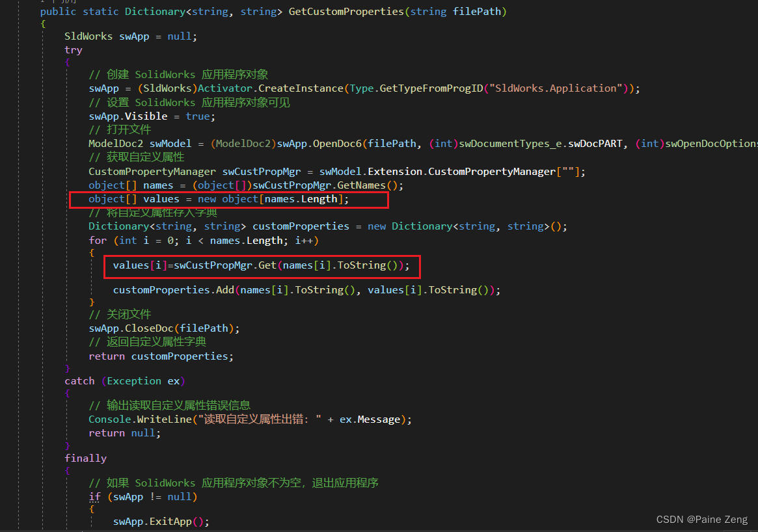Click the comment '// 打开文件'
Image resolution: width=758 pixels, height=532 pixels.
click(120, 129)
